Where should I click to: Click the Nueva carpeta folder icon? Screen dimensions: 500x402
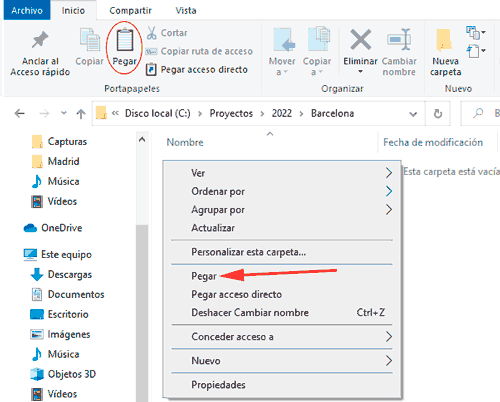tap(444, 40)
